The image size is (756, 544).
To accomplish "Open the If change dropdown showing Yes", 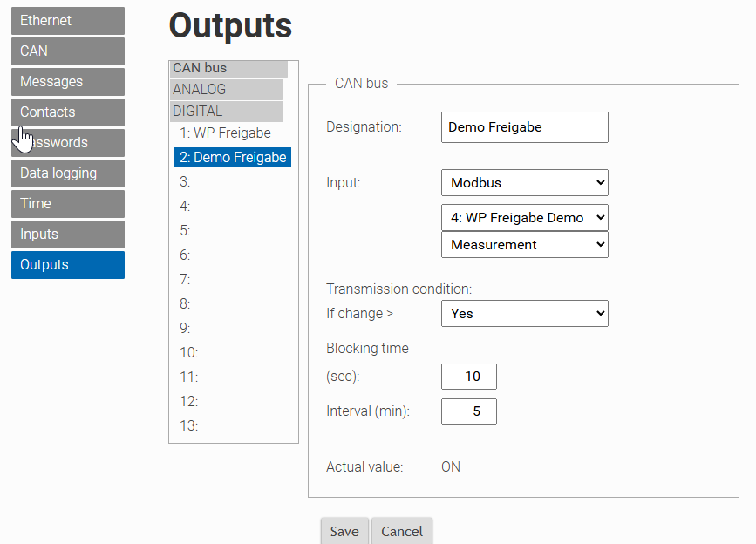I will pyautogui.click(x=525, y=314).
